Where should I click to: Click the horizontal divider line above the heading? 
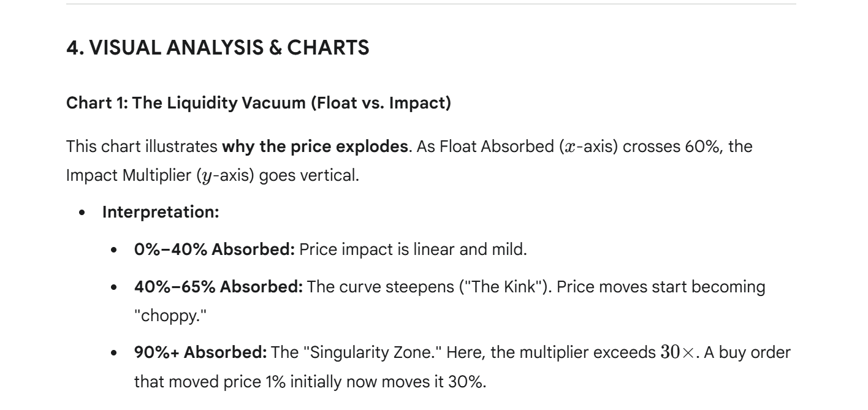(x=431, y=4)
